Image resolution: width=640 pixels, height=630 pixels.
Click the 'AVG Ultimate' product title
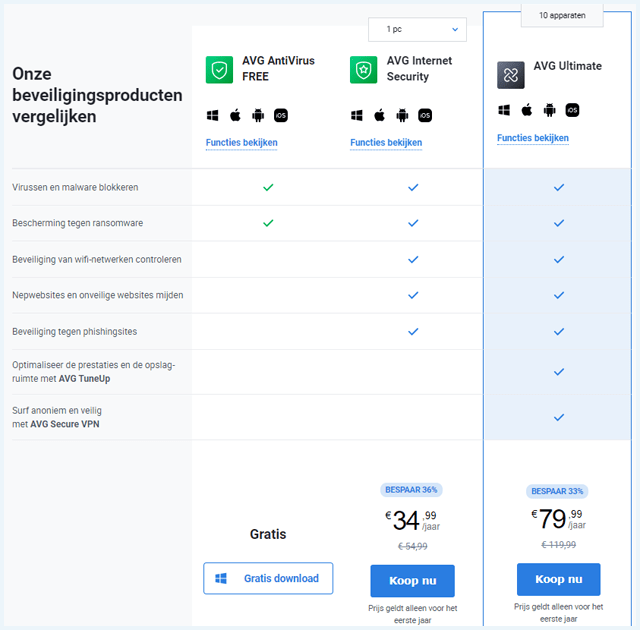[x=567, y=66]
